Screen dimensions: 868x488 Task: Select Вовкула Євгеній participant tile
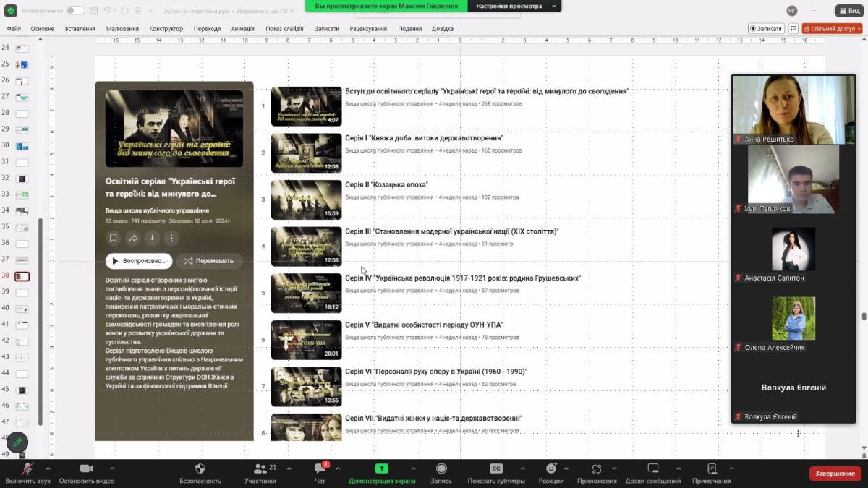793,388
